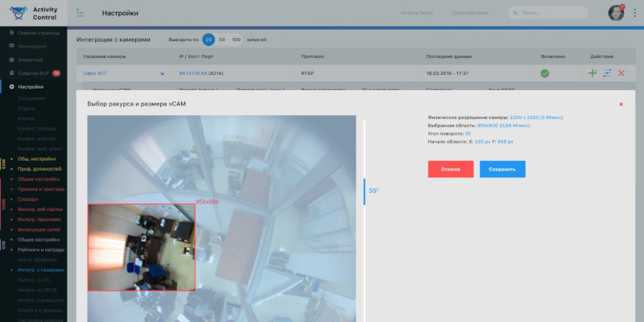Select Интегр. с камерами item

(41, 270)
